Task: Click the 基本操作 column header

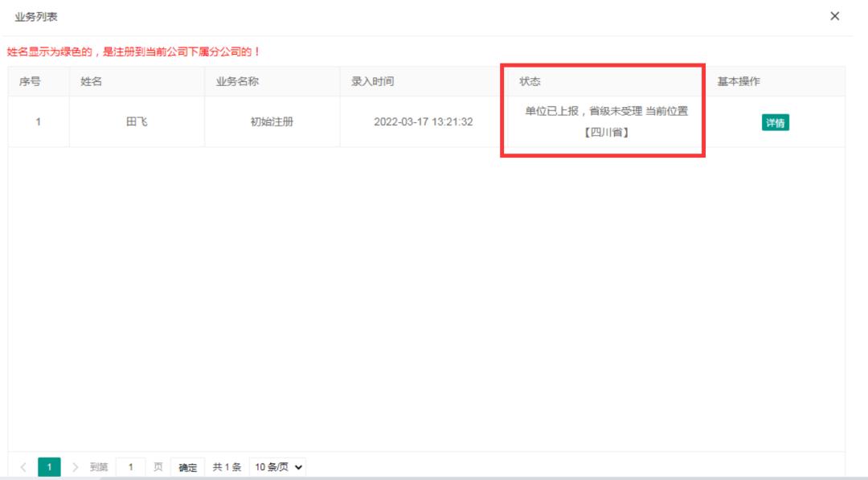Action: (738, 81)
